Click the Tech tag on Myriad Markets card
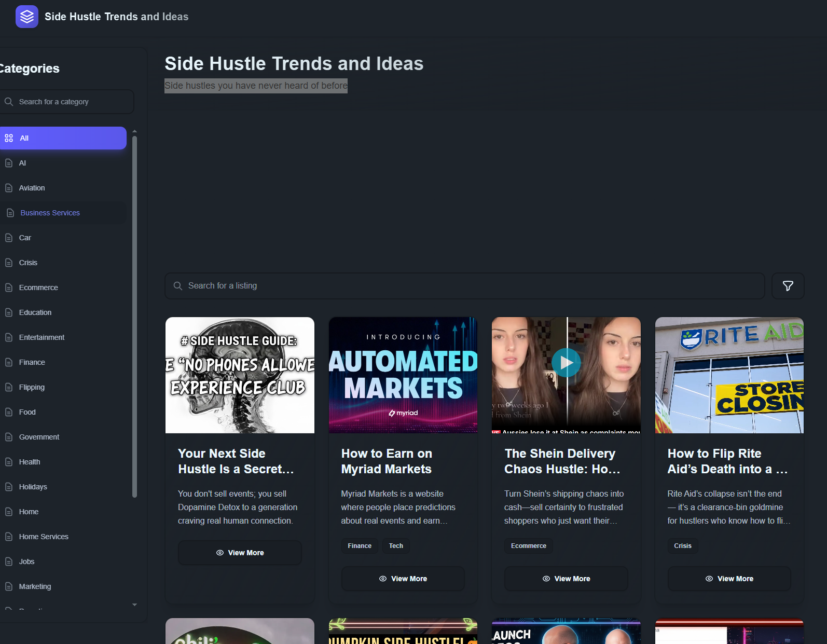This screenshot has width=827, height=644. [x=396, y=546]
